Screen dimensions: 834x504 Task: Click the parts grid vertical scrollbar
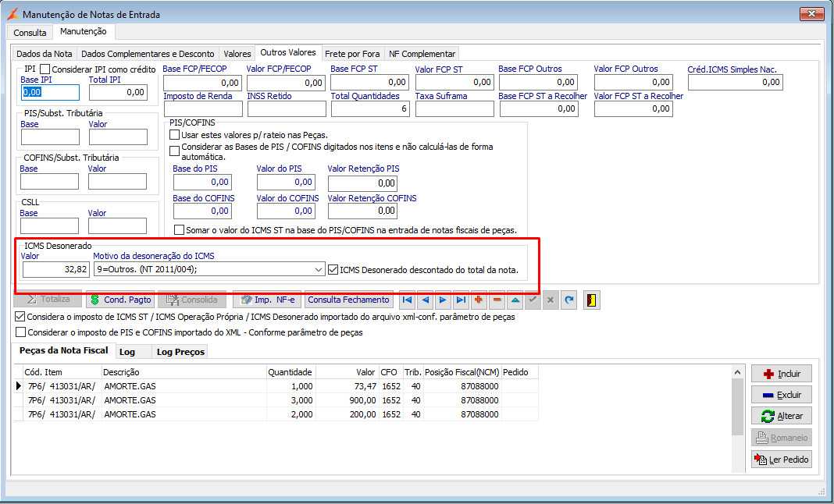pos(737,419)
